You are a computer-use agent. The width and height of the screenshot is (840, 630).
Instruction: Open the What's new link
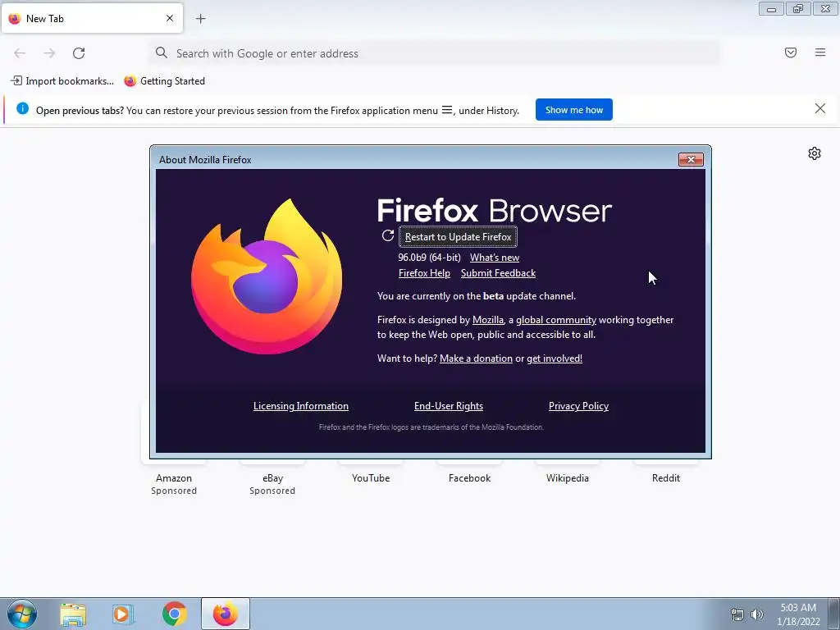[495, 258]
